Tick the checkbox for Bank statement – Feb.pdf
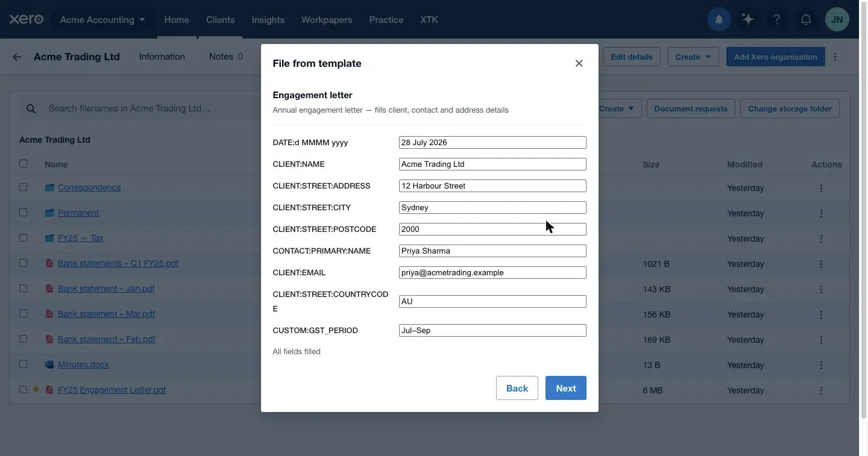This screenshot has width=868, height=456. tap(23, 339)
